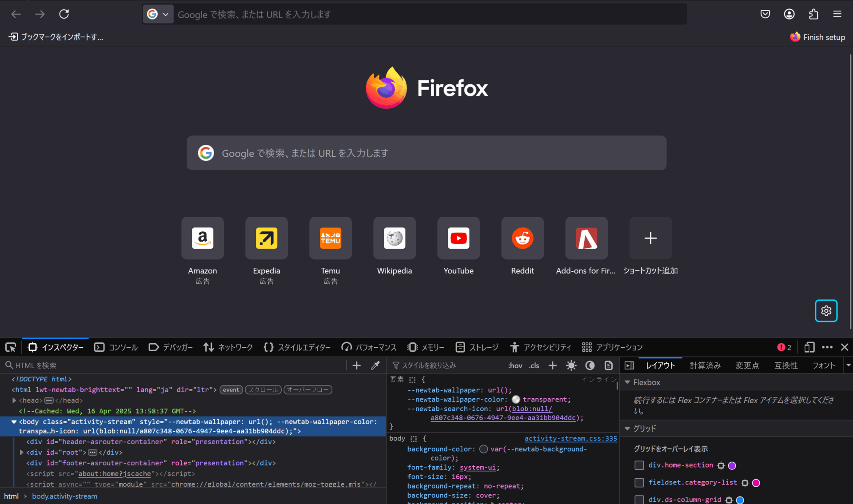The height and width of the screenshot is (504, 853).
Task: Click the element picker icon in devtools
Action: (11, 347)
